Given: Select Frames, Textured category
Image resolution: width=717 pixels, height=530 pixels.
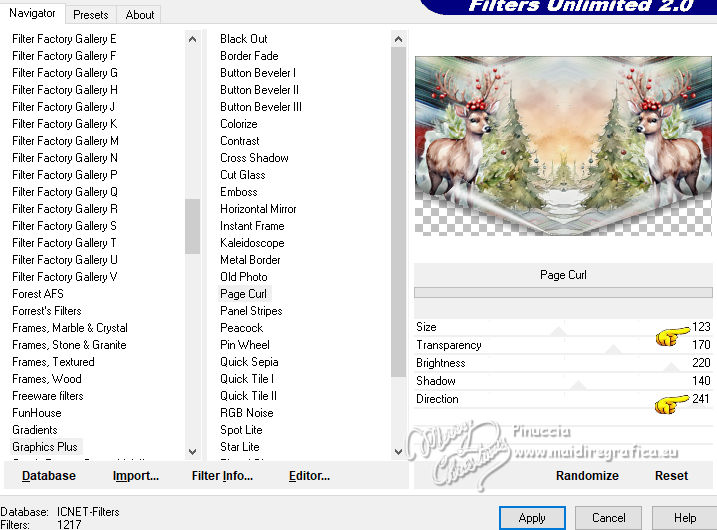Looking at the screenshot, I should click(x=53, y=362).
